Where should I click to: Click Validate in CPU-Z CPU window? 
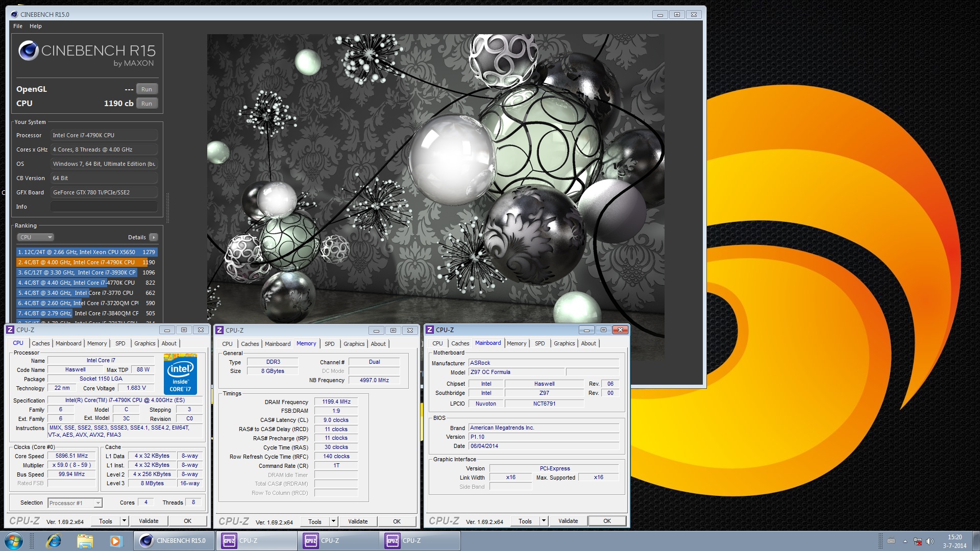tap(149, 521)
